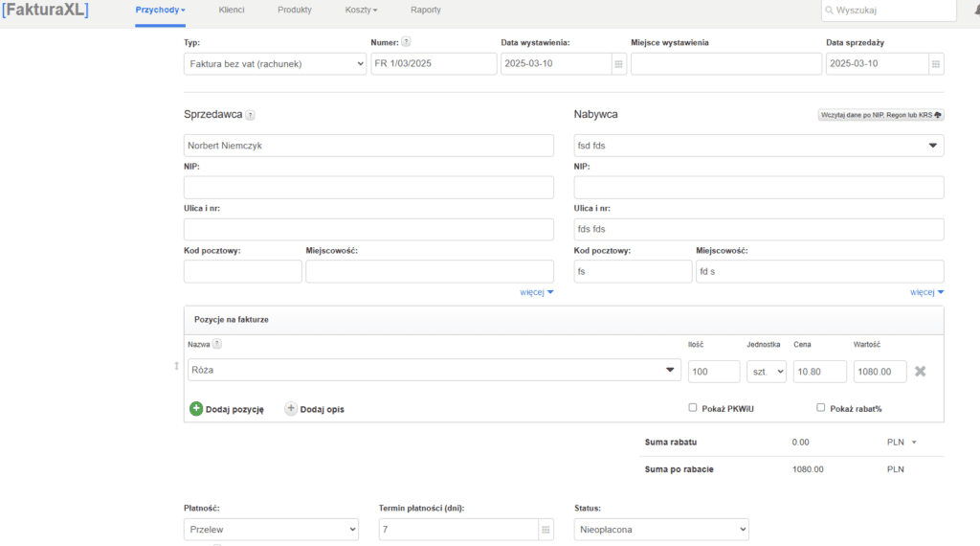The width and height of the screenshot is (980, 546).
Task: Click the help icon next to Numer
Action: pos(406,42)
